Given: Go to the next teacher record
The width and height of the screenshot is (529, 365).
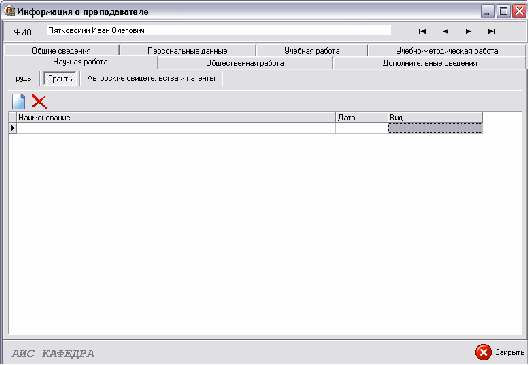Looking at the screenshot, I should (468, 31).
